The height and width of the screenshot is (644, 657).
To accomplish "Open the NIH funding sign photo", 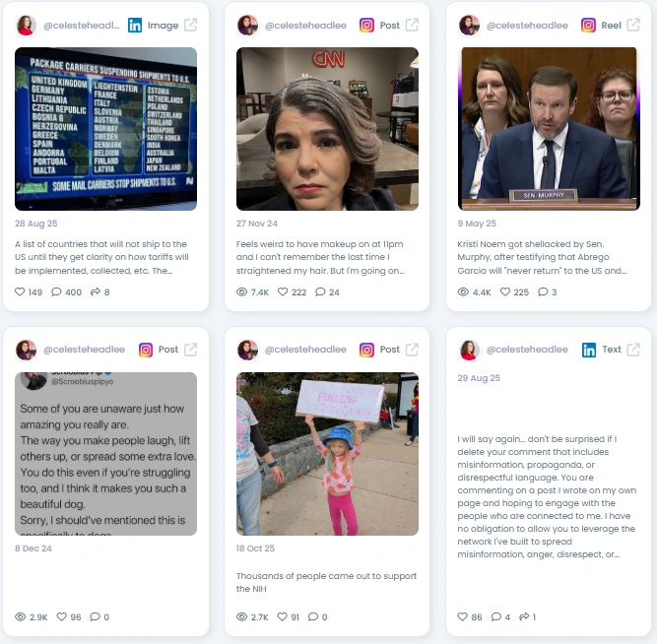I will 327,454.
